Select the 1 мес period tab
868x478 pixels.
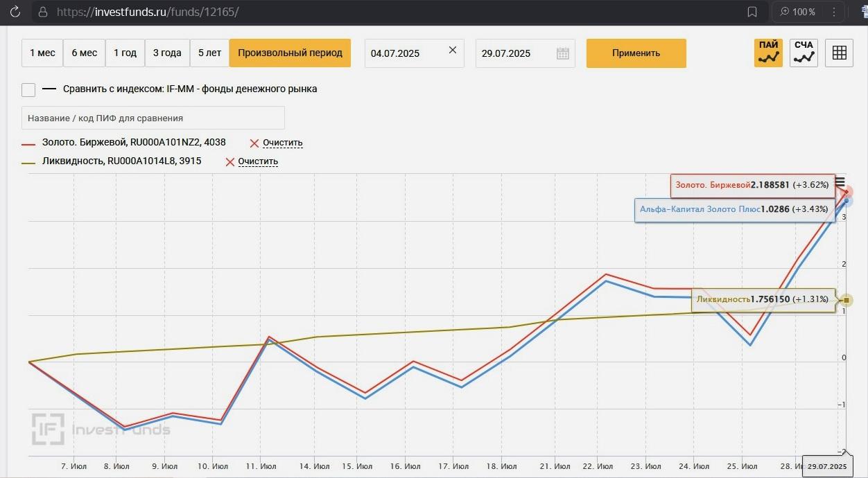click(x=42, y=53)
